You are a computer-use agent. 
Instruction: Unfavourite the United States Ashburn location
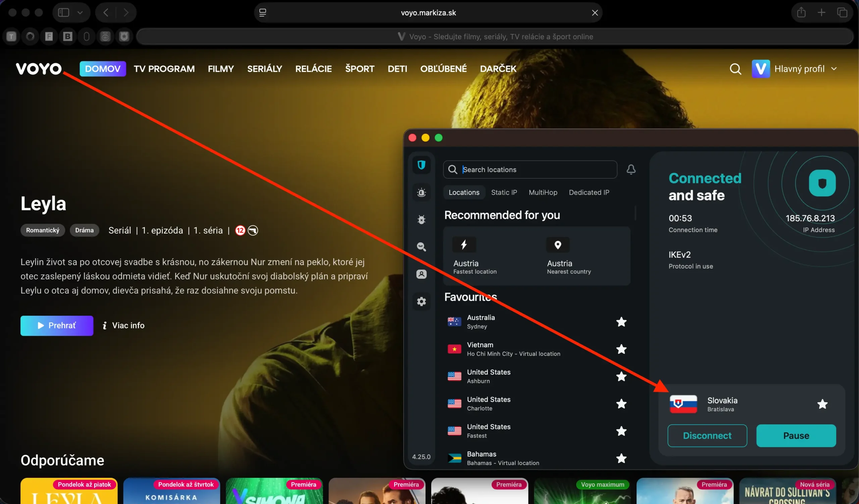[621, 377]
